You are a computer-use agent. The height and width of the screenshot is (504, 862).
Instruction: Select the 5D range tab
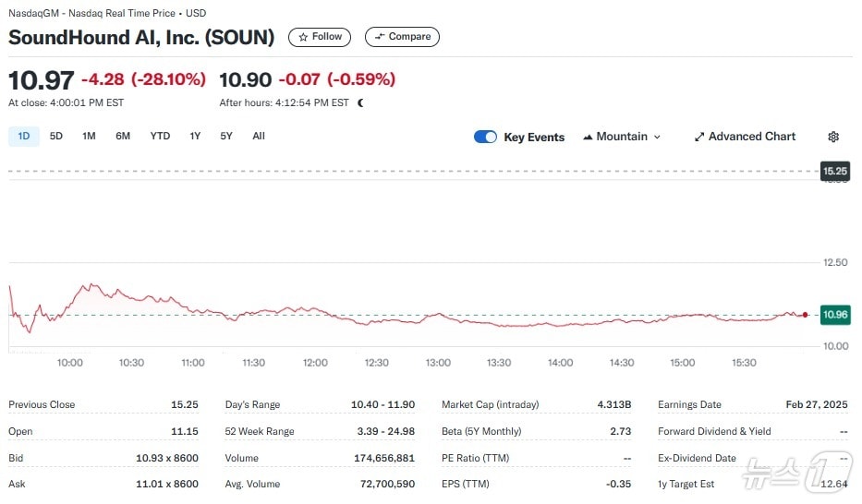[56, 137]
